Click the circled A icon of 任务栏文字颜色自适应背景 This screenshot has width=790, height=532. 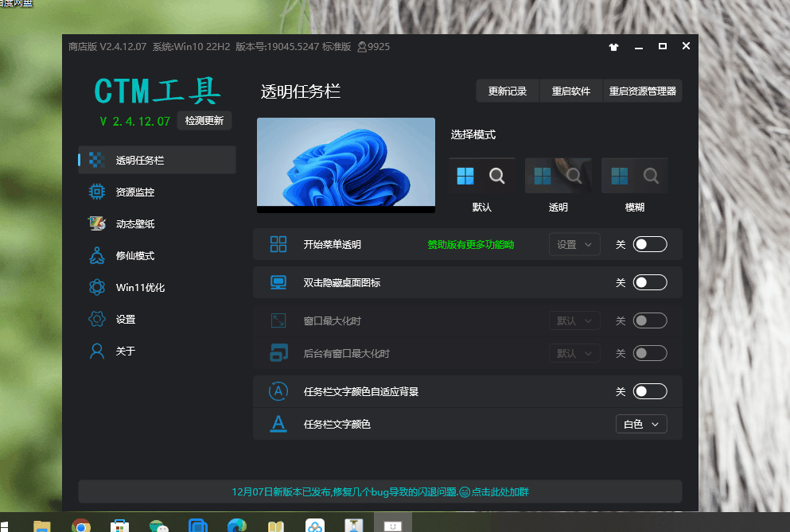(278, 391)
